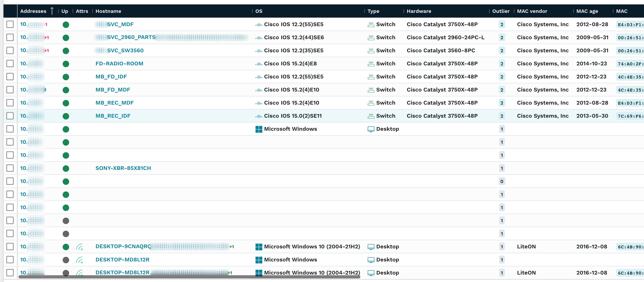Image resolution: width=644 pixels, height=282 pixels.
Task: Tick the checkbox for FD-RADIO-ROOM
Action: pyautogui.click(x=10, y=64)
